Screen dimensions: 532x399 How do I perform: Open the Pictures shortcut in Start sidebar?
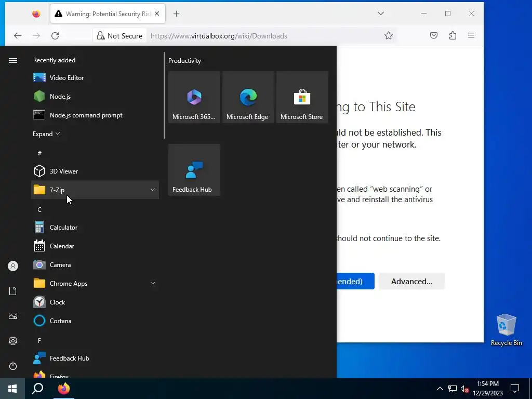(13, 316)
